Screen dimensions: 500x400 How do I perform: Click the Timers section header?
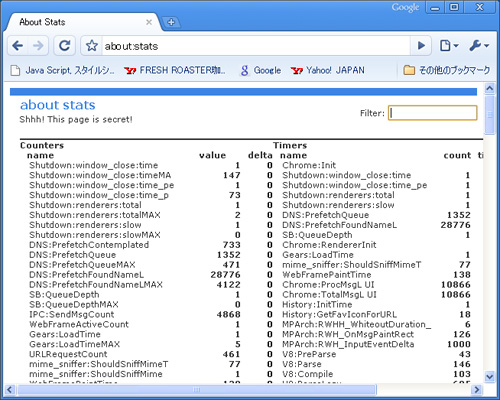pyautogui.click(x=290, y=145)
